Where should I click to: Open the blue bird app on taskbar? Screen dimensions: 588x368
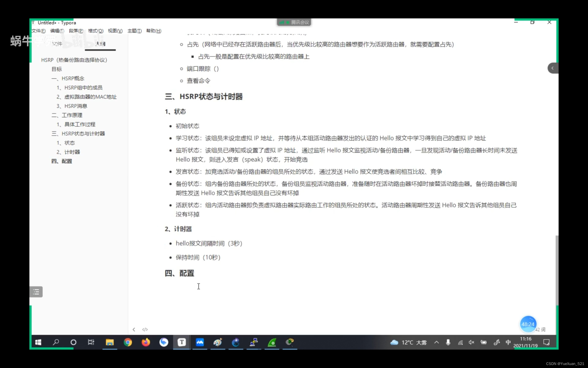click(164, 342)
